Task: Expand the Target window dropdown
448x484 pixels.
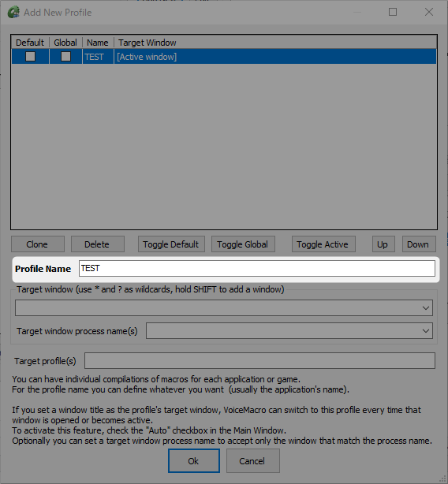Action: coord(426,307)
